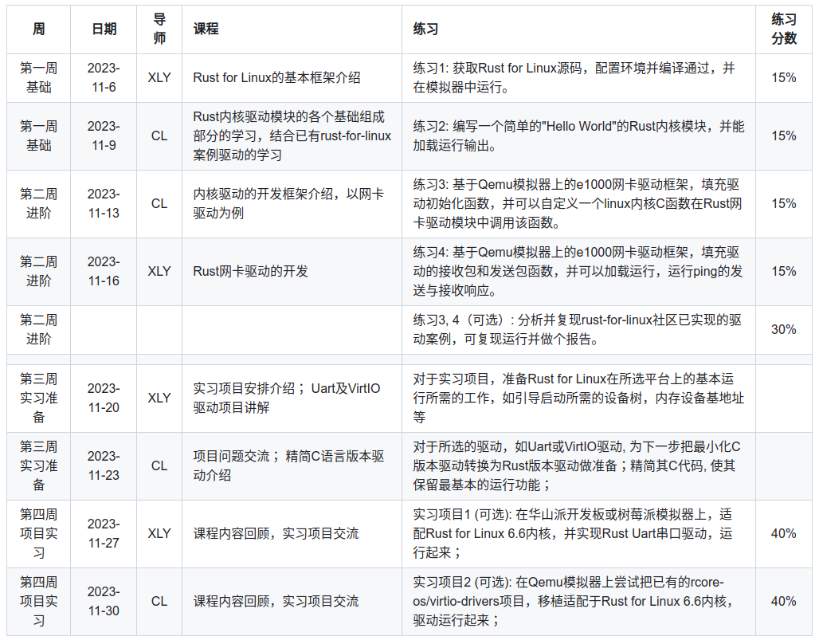Select date cell 2023-11-30
The height and width of the screenshot is (644, 819).
(x=104, y=602)
